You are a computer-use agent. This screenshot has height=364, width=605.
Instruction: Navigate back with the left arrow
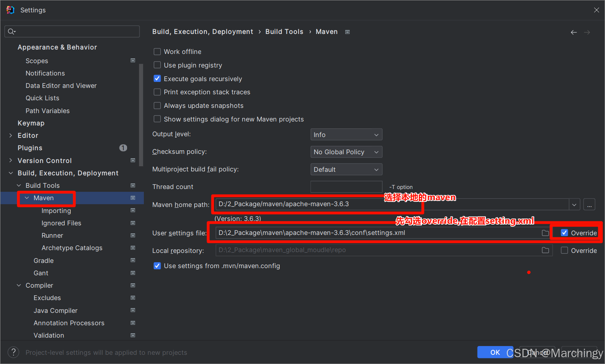pos(574,32)
